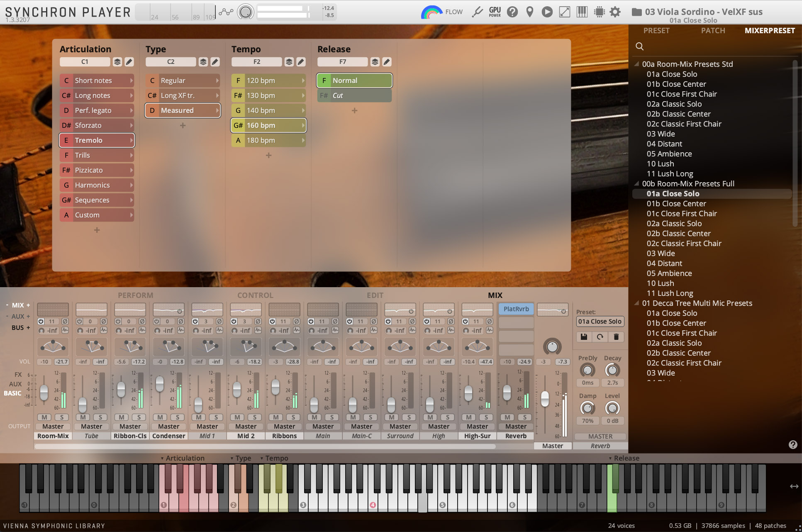The width and height of the screenshot is (802, 532).
Task: Collapse the 01 Decca Tree Multi Mic Presets group
Action: click(636, 303)
